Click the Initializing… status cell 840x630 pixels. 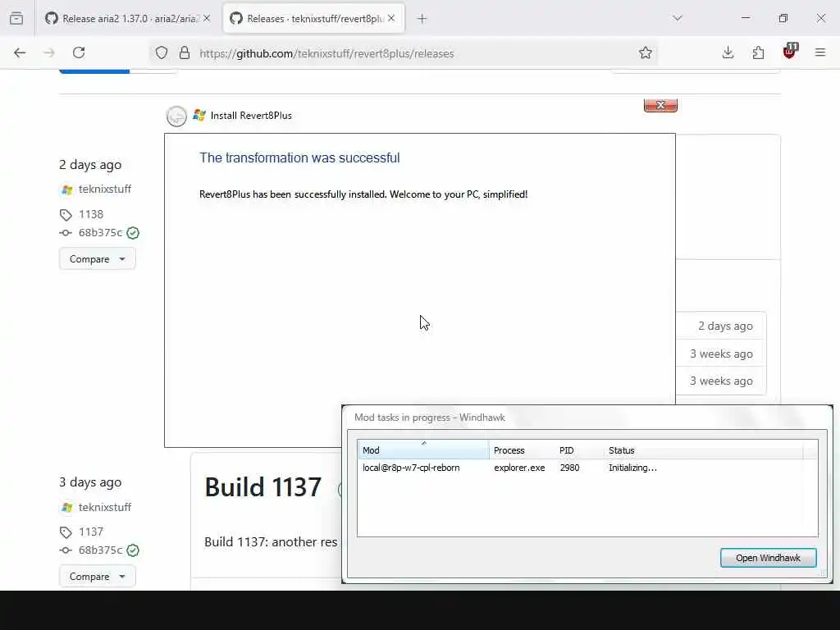pyautogui.click(x=632, y=468)
